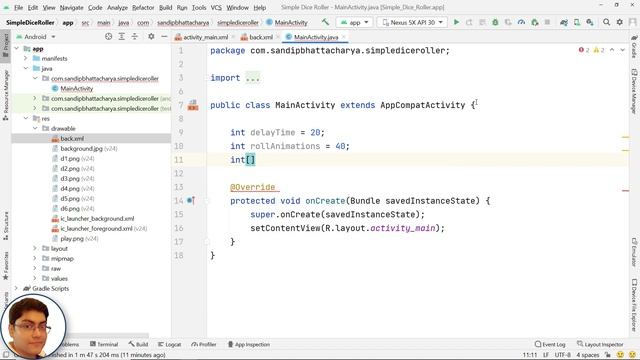Click the Make Project hammer icon
The image size is (640, 360).
[325, 22]
